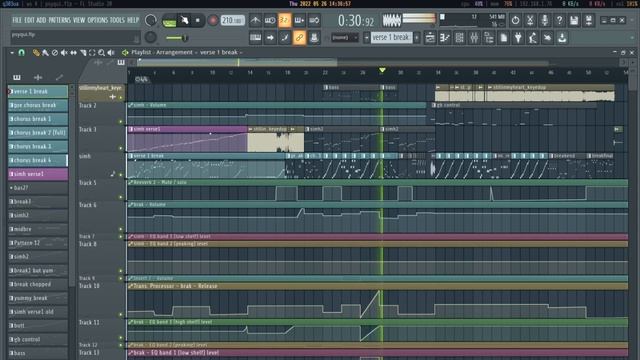Viewport: 640px width, 360px height.
Task: Enable typing keyboard to piano
Action: coord(256,38)
